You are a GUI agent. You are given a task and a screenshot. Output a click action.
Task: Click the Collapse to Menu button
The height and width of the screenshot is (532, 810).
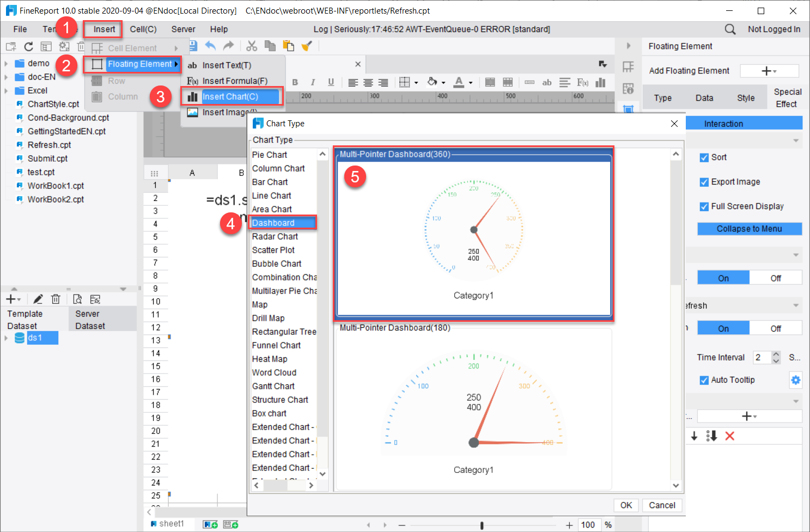click(749, 229)
